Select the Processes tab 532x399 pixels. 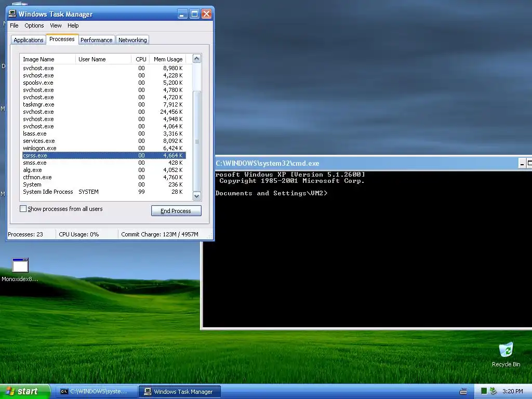(62, 39)
